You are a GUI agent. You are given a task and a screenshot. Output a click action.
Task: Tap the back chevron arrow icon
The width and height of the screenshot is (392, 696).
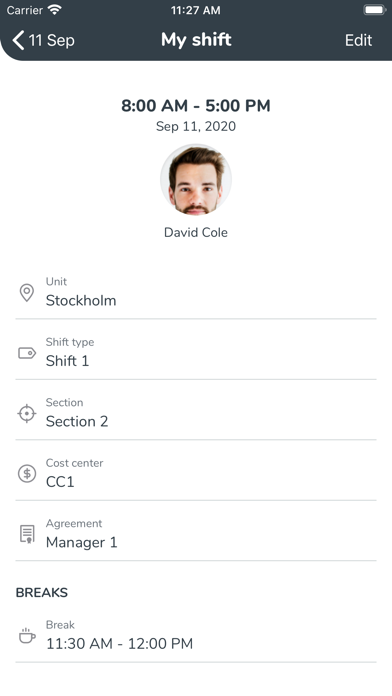tap(18, 40)
